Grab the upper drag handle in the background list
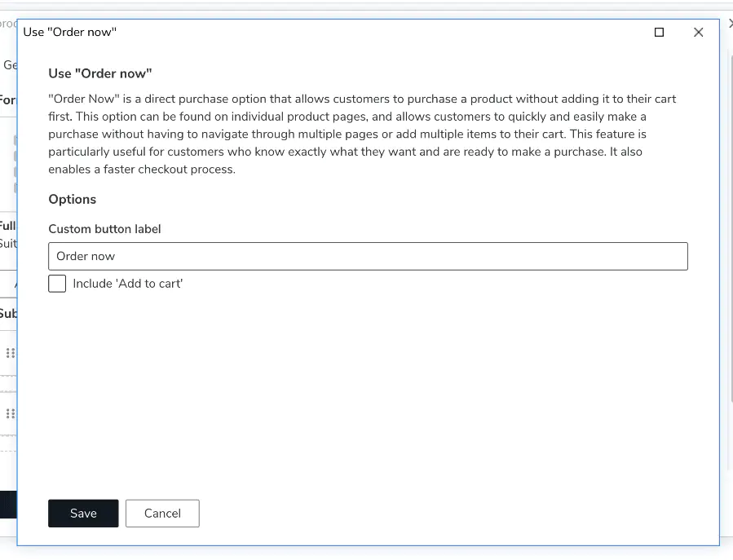Image resolution: width=733 pixels, height=560 pixels. [x=11, y=354]
